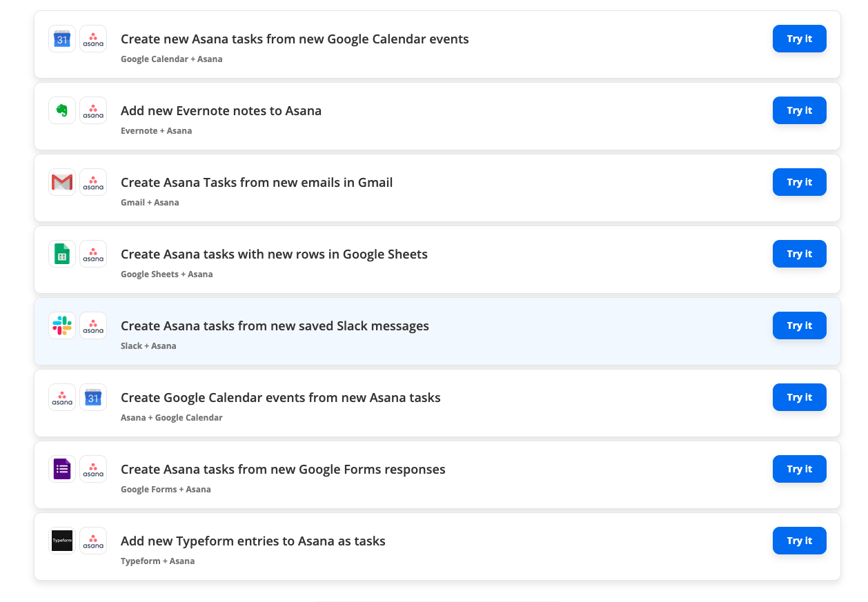Click Asana icon in the Gmail emails row
The height and width of the screenshot is (602, 868).
[93, 182]
